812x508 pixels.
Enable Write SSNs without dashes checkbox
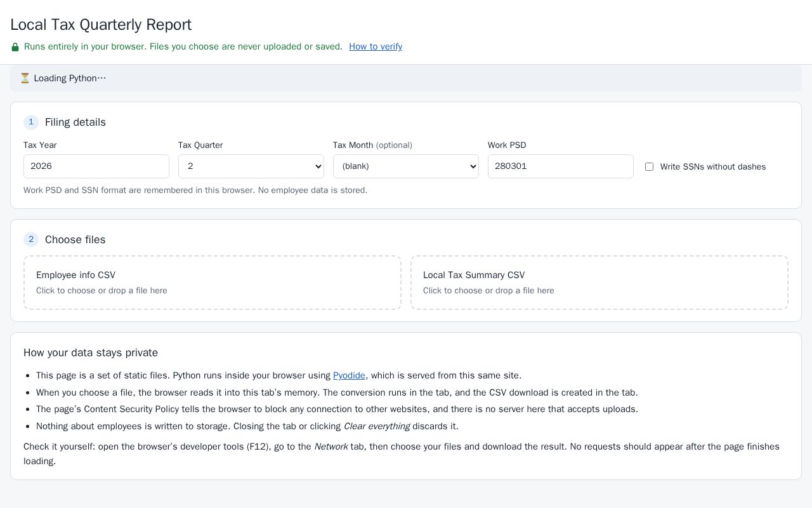649,166
